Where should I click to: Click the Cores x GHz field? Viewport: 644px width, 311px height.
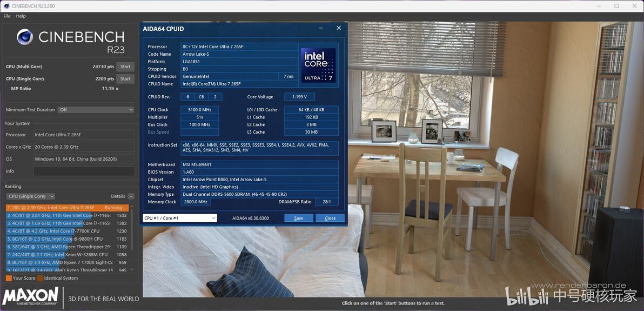coord(84,147)
